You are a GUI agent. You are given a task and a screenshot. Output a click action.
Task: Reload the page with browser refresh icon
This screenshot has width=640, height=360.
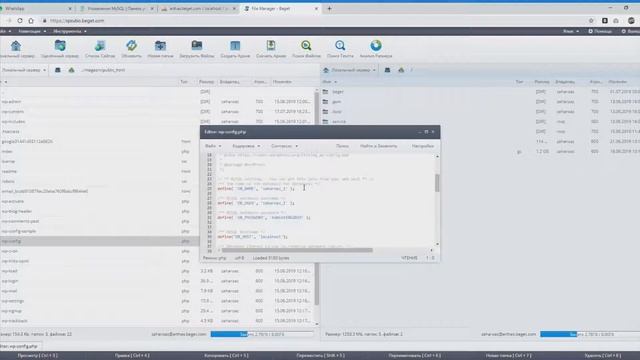pyautogui.click(x=20, y=20)
